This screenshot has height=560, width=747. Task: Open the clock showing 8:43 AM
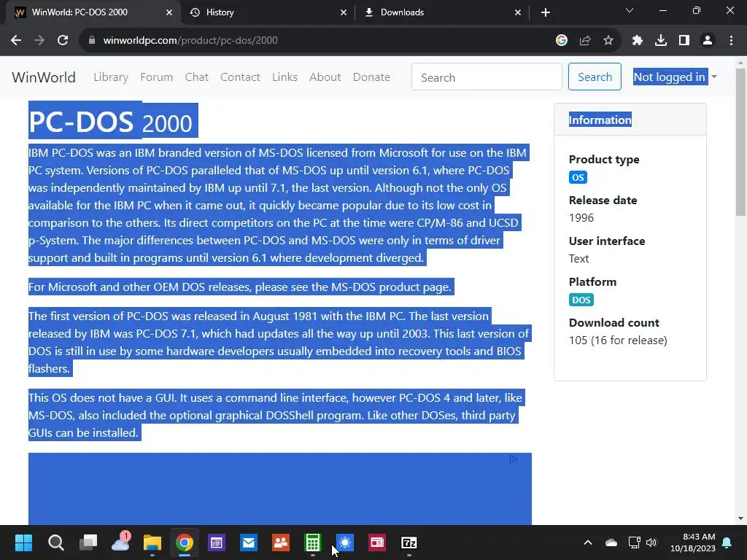coord(693,542)
